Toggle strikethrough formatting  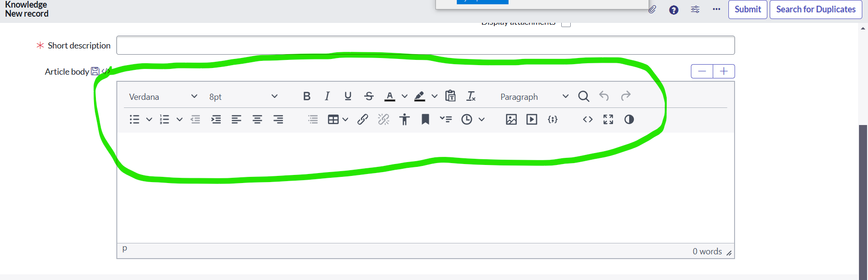369,96
